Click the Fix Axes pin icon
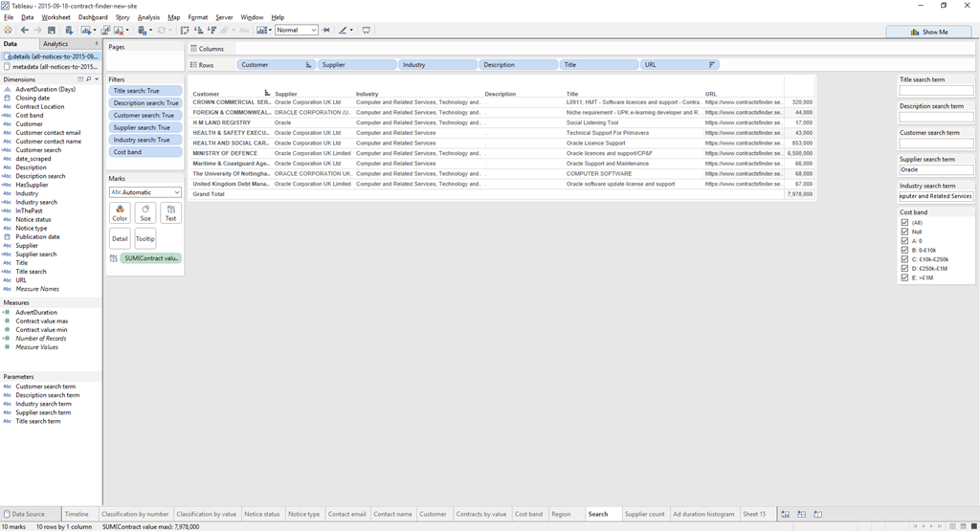 point(325,30)
